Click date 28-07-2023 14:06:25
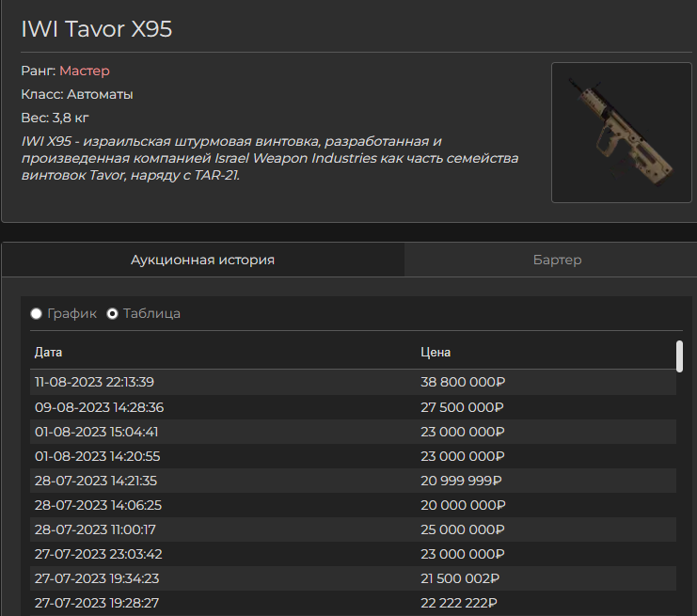Viewport: 697px width, 616px height. pos(98,505)
